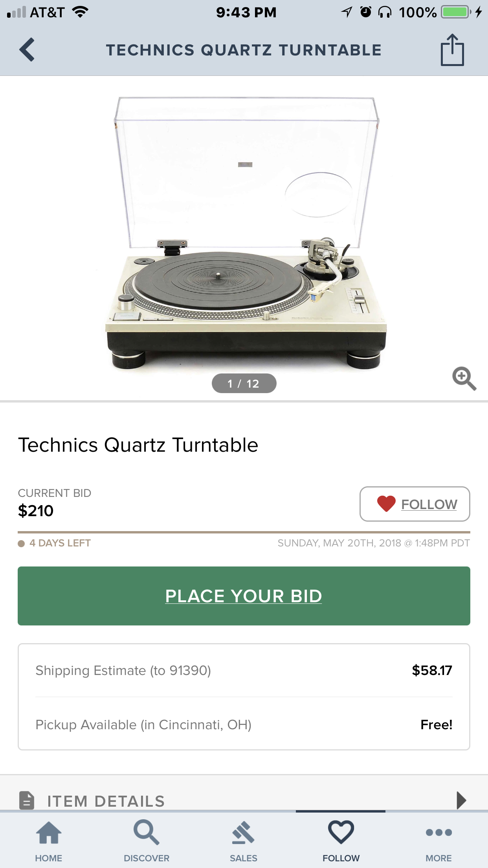The width and height of the screenshot is (488, 868).
Task: Tap the battery indicator in status bar
Action: 455,12
